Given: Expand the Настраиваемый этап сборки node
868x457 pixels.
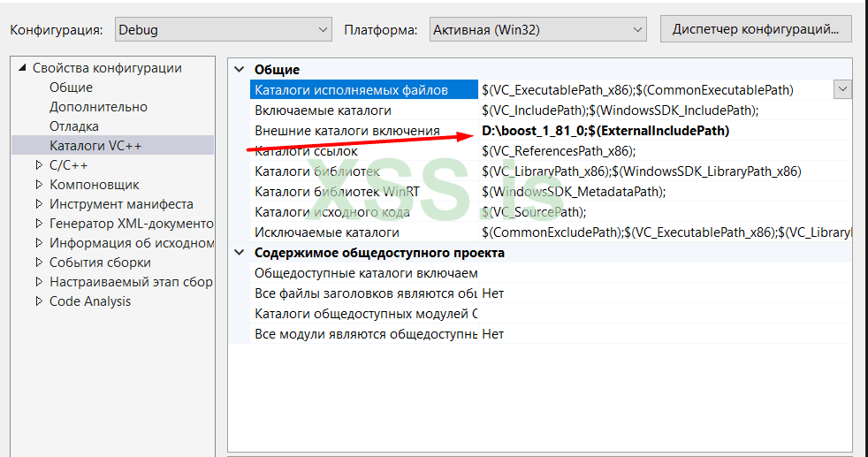Looking at the screenshot, I should tap(39, 282).
